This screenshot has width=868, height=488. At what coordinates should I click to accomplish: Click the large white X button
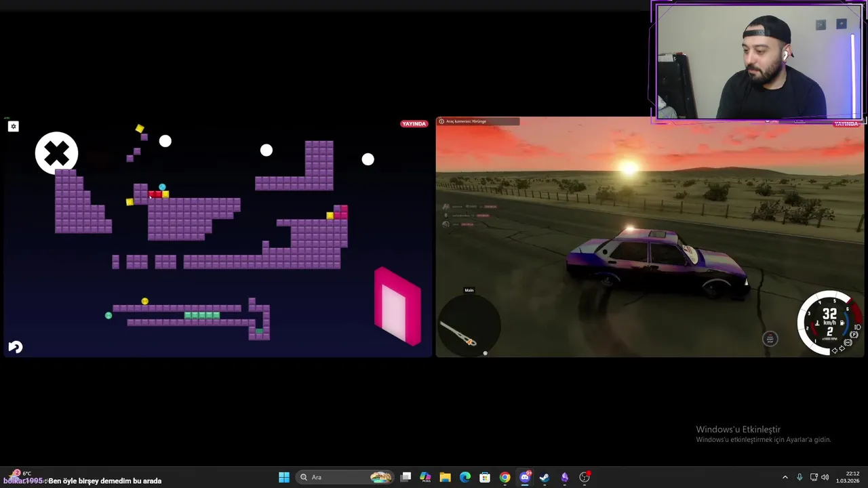pos(56,153)
